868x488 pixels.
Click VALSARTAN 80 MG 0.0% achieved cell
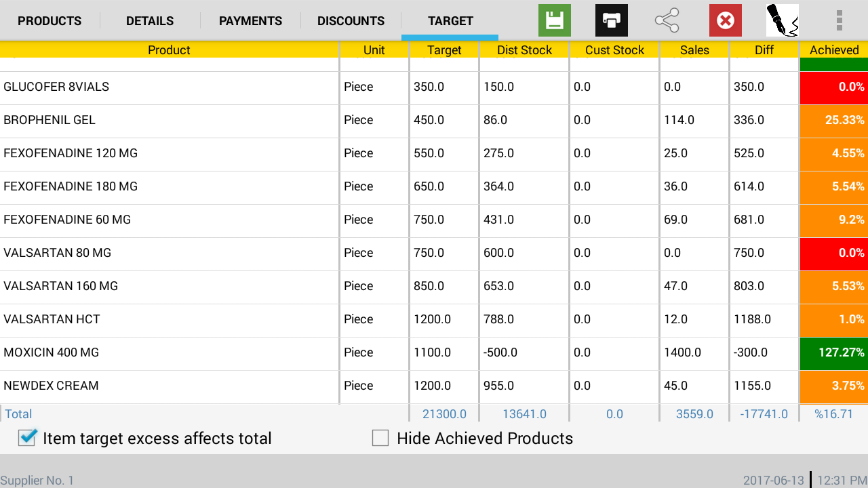834,253
